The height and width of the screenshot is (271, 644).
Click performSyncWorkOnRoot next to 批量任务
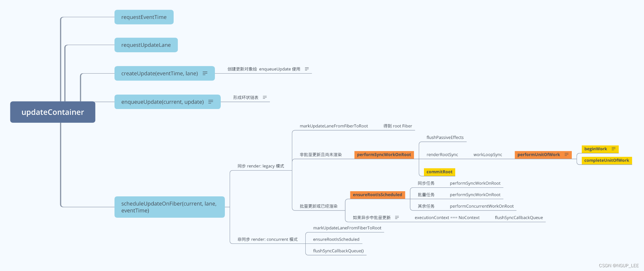(475, 195)
